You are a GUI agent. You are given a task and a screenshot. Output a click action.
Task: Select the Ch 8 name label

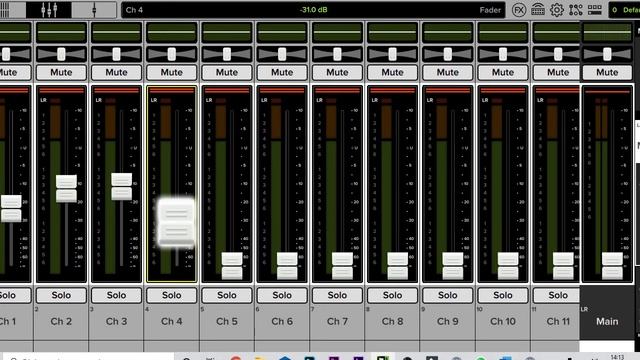click(x=392, y=322)
